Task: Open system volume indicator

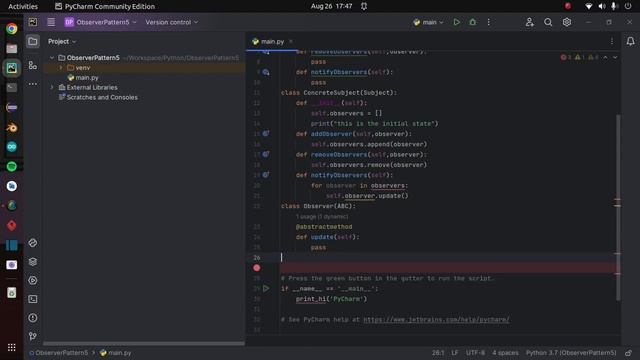Action: point(602,6)
